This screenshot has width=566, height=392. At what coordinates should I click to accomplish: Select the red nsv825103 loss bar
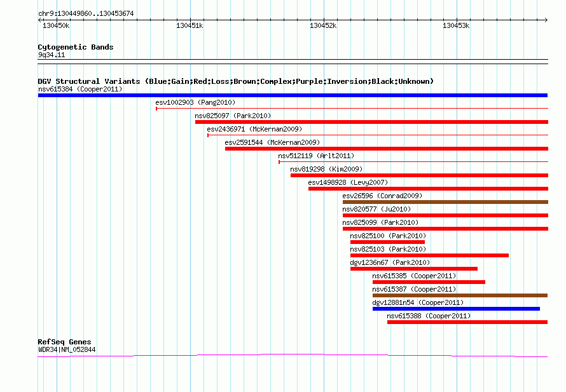[429, 255]
